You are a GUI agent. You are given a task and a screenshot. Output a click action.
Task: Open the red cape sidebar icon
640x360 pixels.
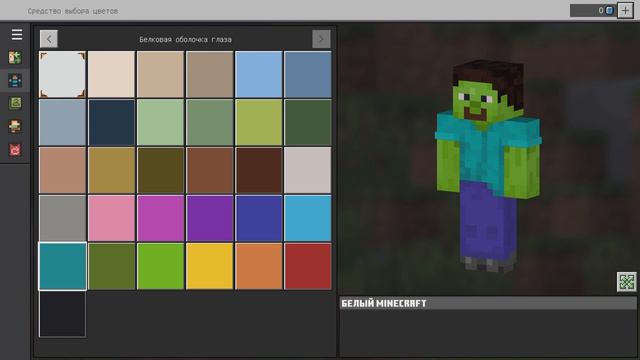point(15,150)
